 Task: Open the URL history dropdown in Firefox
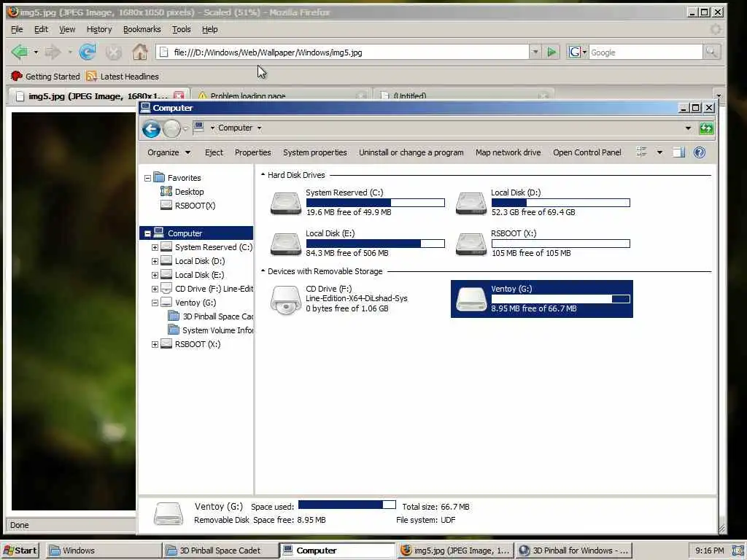[535, 52]
